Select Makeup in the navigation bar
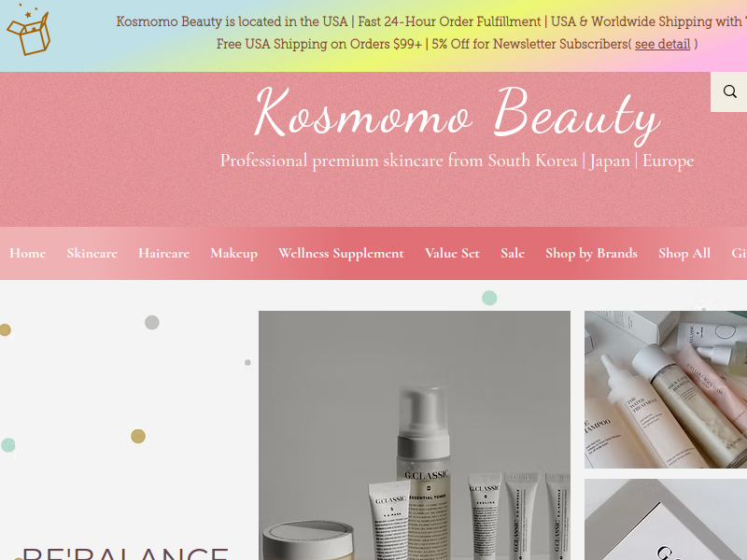This screenshot has height=560, width=747. [x=234, y=253]
